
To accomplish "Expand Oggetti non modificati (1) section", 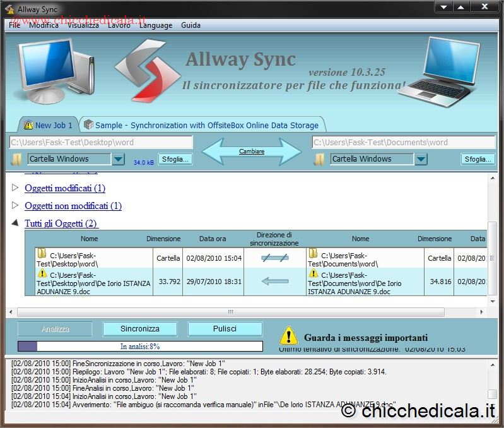I will [x=16, y=206].
